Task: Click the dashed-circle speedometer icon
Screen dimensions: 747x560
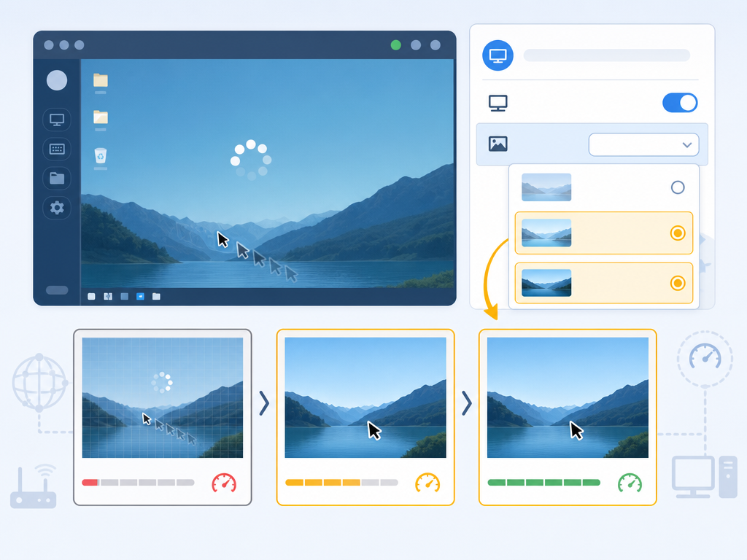Action: pos(705,359)
